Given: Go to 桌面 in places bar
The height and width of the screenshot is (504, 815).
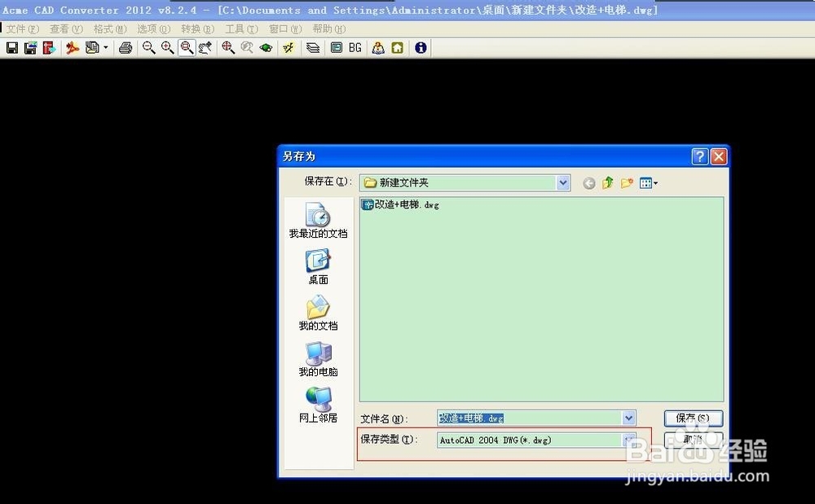Looking at the screenshot, I should coord(318,267).
